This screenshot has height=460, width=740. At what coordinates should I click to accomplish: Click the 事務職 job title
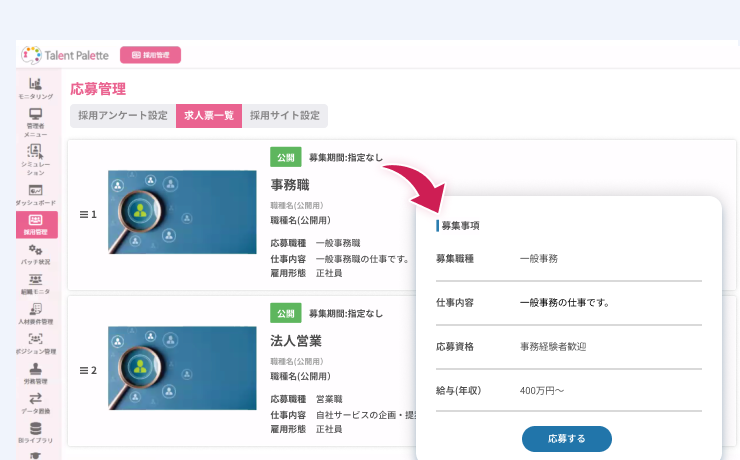pyautogui.click(x=290, y=185)
